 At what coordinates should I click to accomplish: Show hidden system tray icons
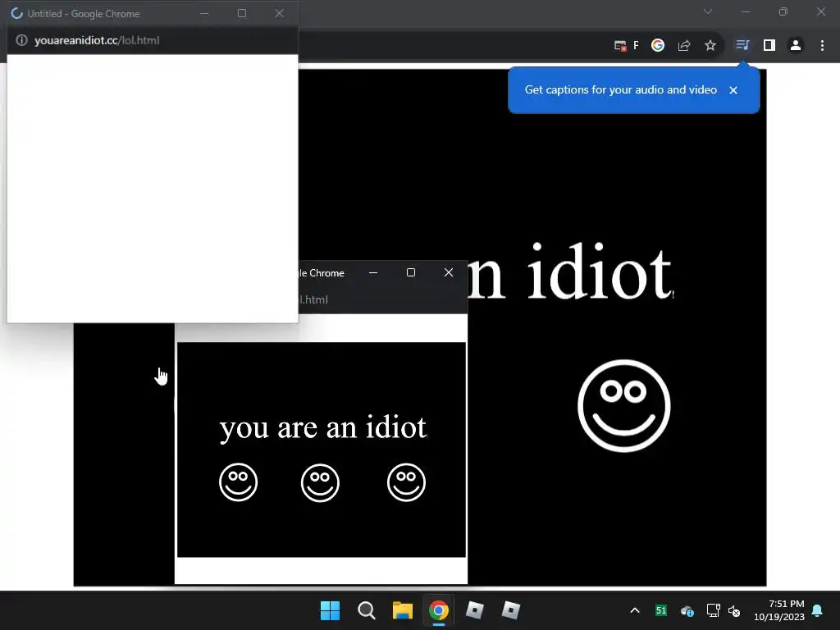(635, 610)
